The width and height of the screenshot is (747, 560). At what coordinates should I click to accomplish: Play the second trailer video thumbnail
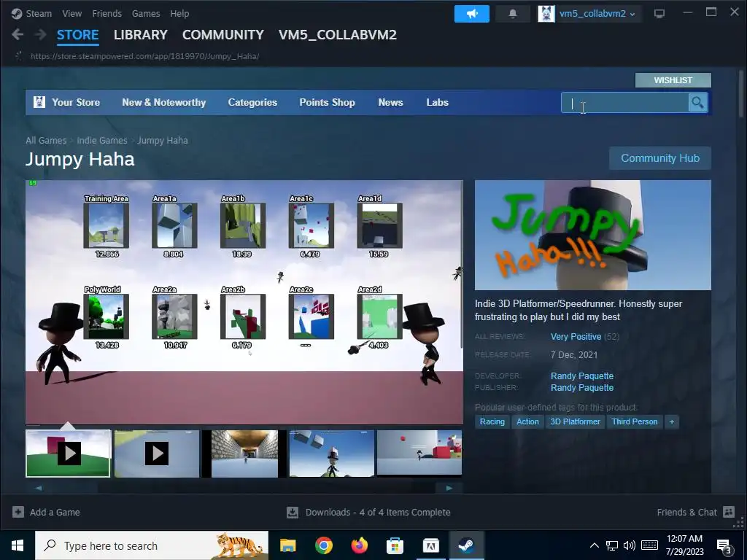tap(157, 454)
